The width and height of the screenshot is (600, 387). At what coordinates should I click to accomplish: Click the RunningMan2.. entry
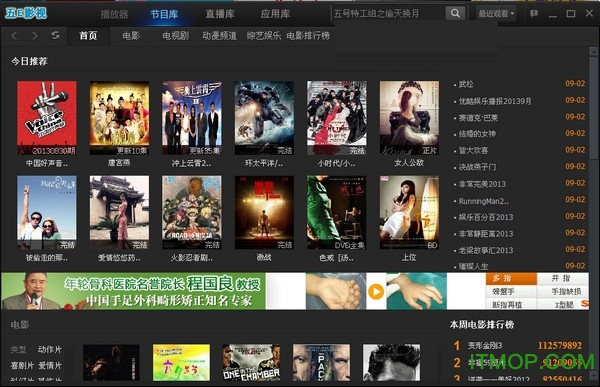coord(484,201)
